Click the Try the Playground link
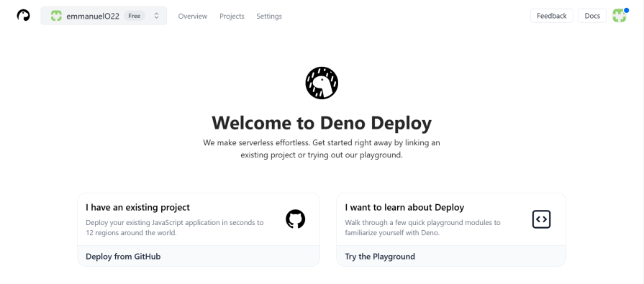The height and width of the screenshot is (284, 644). [380, 257]
